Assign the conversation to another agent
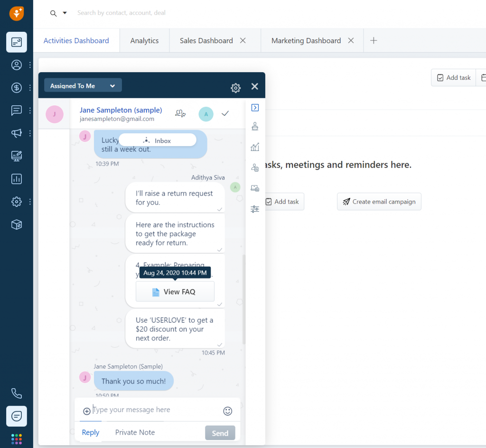 (180, 113)
